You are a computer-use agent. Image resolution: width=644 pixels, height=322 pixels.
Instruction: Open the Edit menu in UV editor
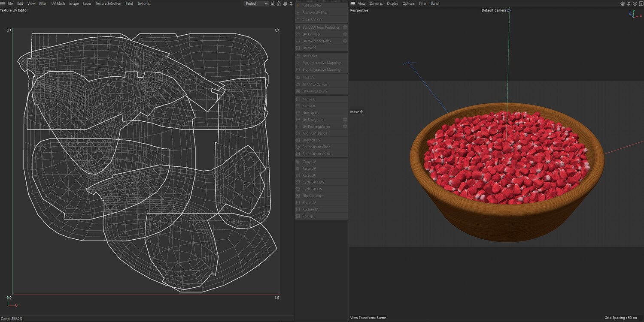click(x=20, y=3)
